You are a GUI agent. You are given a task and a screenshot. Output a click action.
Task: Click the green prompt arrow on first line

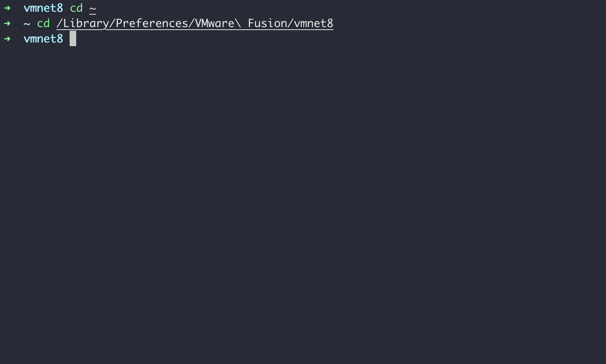tap(7, 8)
